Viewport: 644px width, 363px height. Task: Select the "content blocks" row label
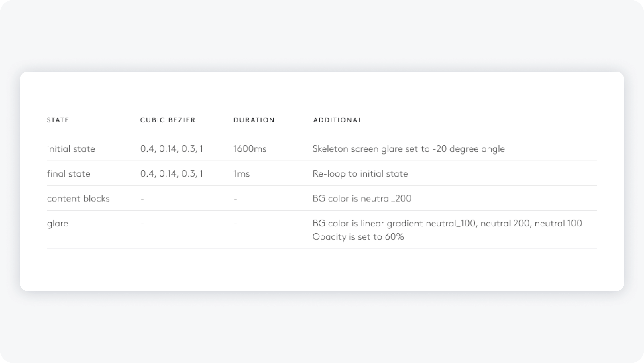78,198
